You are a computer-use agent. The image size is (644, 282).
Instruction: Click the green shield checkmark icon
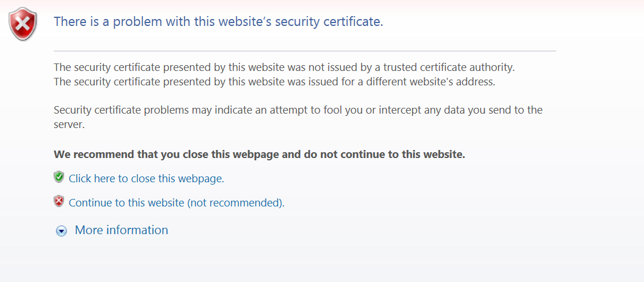click(59, 177)
